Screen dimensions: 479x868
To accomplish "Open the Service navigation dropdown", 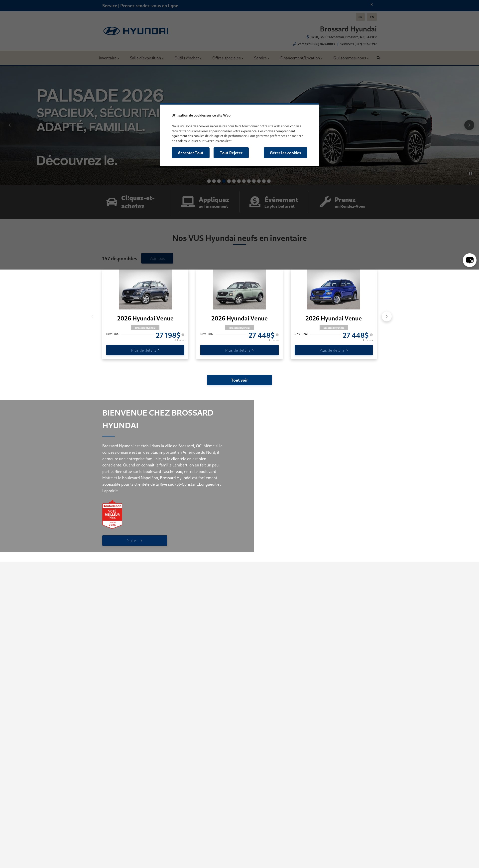I will pyautogui.click(x=262, y=58).
